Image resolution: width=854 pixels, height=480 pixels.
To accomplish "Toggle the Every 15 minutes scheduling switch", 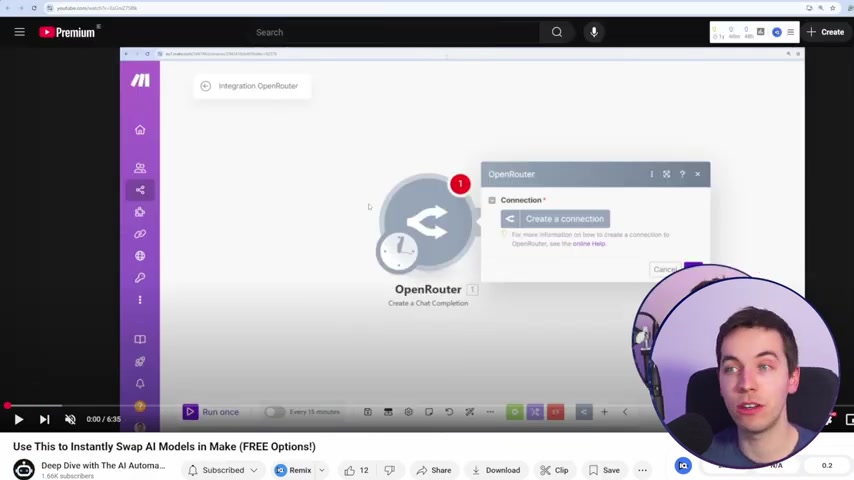I will [x=274, y=412].
